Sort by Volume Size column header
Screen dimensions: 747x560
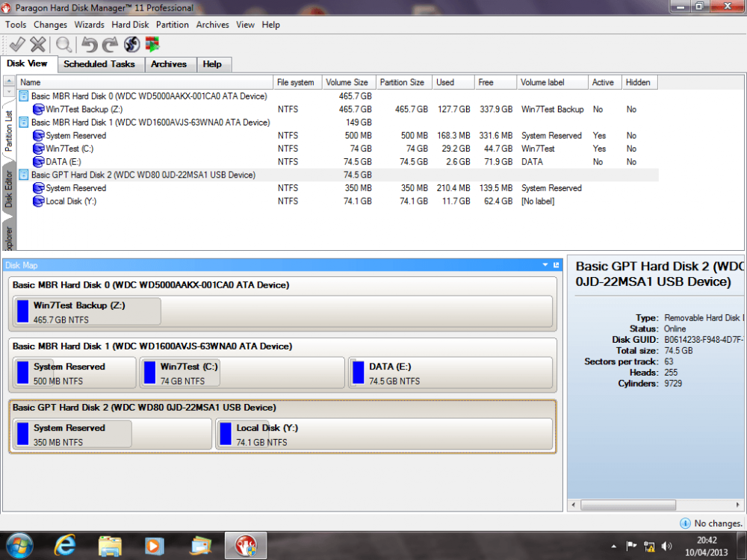click(x=349, y=82)
